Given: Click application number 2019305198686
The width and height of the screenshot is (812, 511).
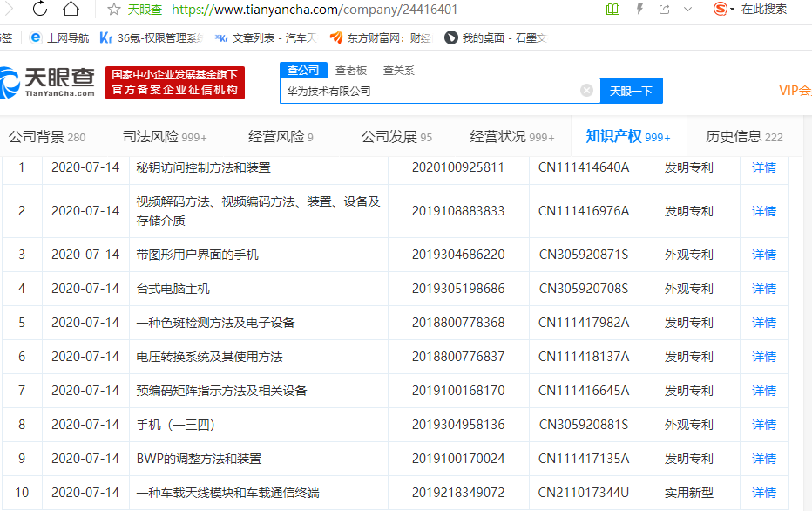Looking at the screenshot, I should [x=457, y=289].
